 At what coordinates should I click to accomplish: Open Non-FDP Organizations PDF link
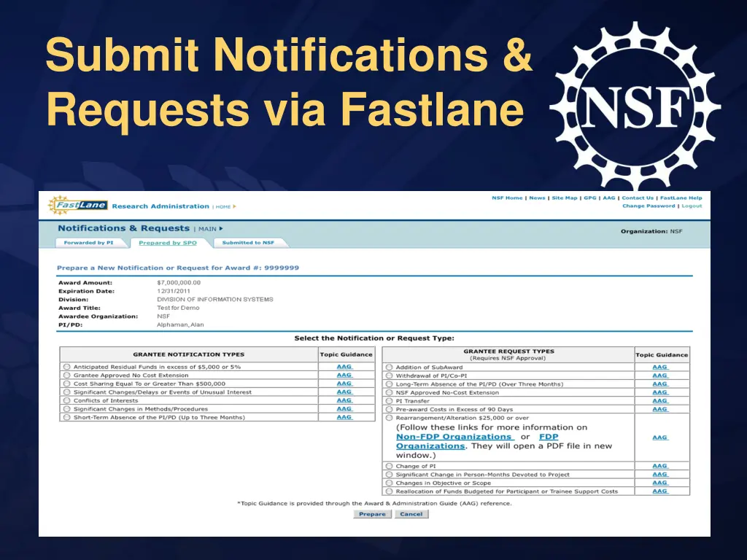454,437
